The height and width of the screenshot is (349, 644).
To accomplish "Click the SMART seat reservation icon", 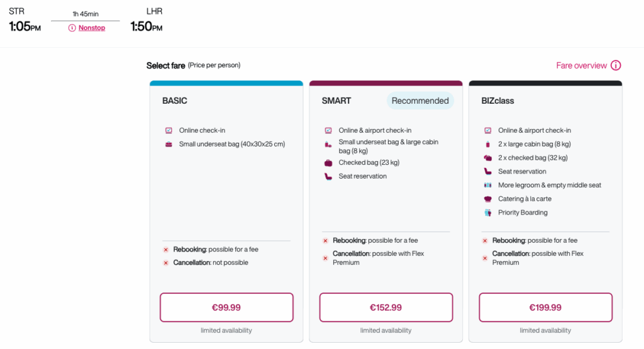I will (328, 176).
